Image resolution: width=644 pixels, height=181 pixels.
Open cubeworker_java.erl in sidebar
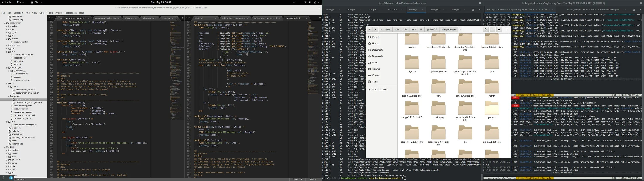pyautogui.click(x=25, y=90)
